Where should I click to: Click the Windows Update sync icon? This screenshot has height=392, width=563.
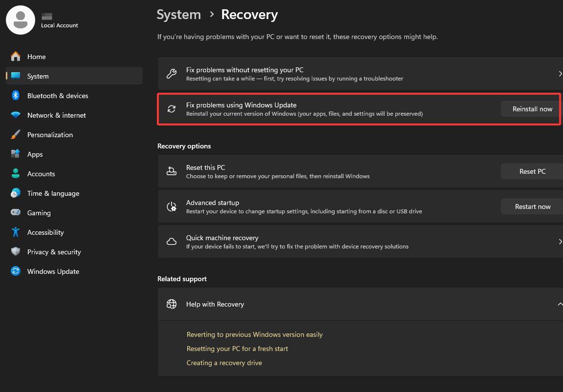(16, 271)
